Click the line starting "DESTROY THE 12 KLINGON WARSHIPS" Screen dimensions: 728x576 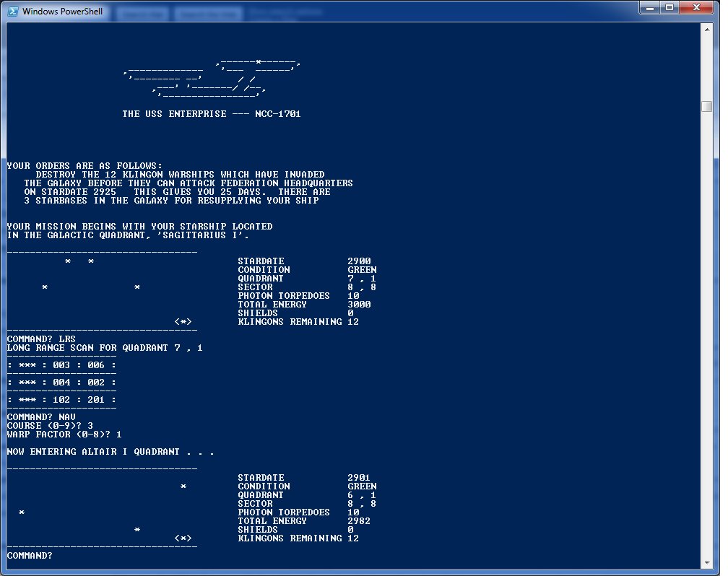(180, 175)
